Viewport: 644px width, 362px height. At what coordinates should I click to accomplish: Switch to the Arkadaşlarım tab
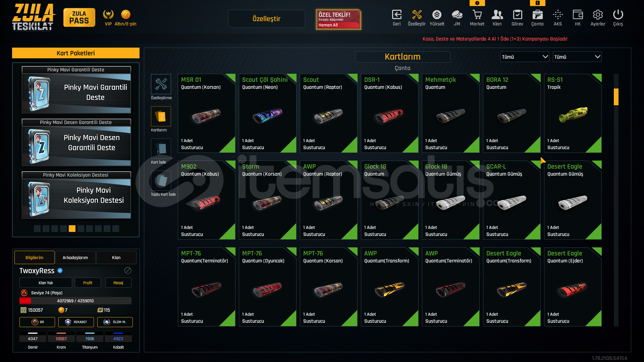click(x=75, y=257)
